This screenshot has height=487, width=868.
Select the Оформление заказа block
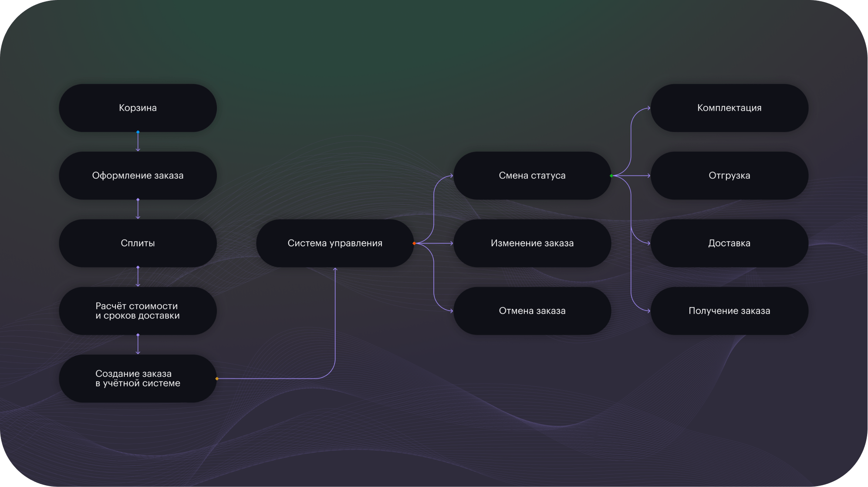click(138, 176)
